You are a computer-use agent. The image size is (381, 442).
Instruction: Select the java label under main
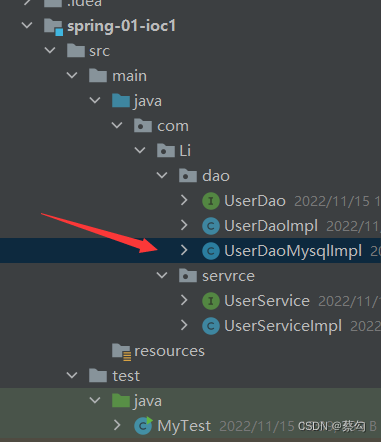(147, 101)
